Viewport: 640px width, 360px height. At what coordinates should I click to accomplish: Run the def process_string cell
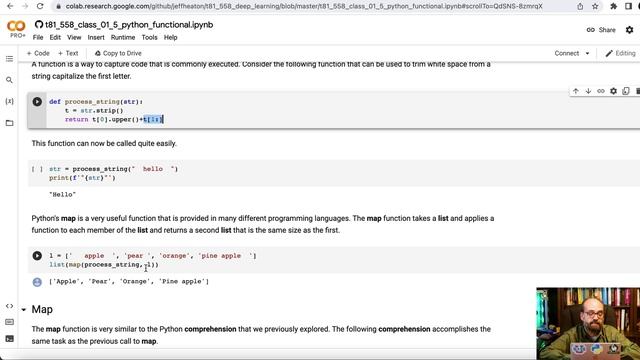tap(37, 102)
